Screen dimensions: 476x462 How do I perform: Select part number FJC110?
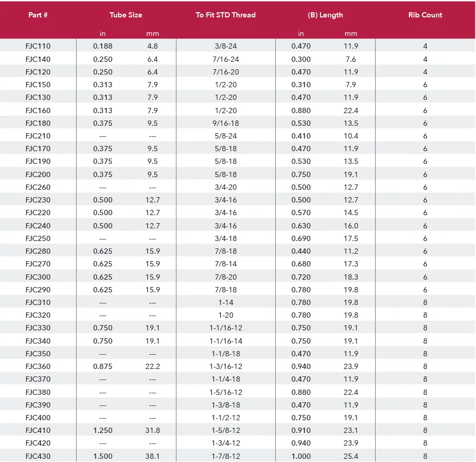[38, 46]
